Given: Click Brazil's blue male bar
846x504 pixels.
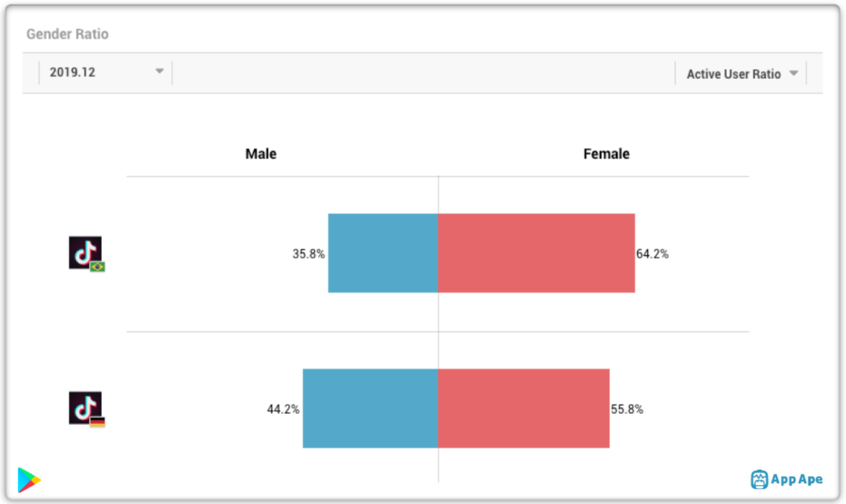Looking at the screenshot, I should point(383,253).
